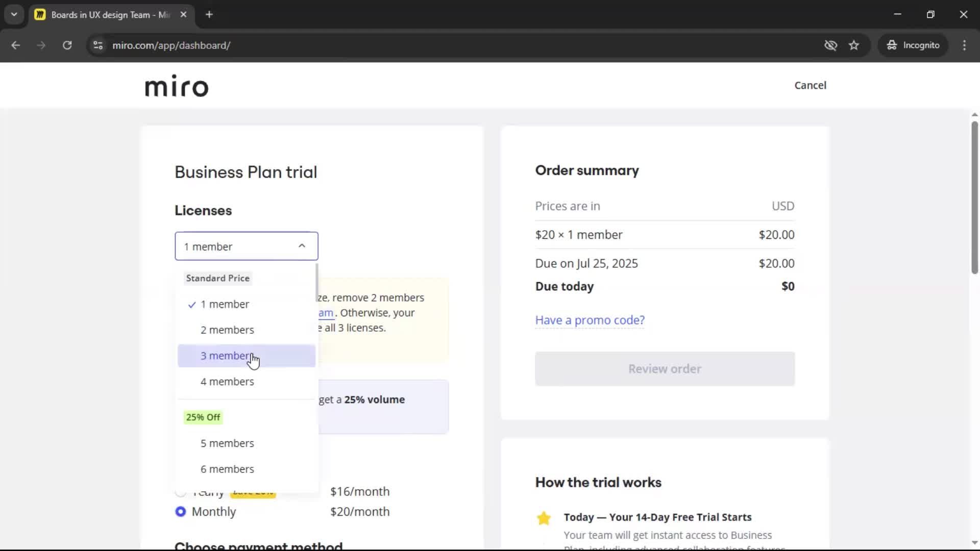Select Yearly billing radio button

click(181, 492)
